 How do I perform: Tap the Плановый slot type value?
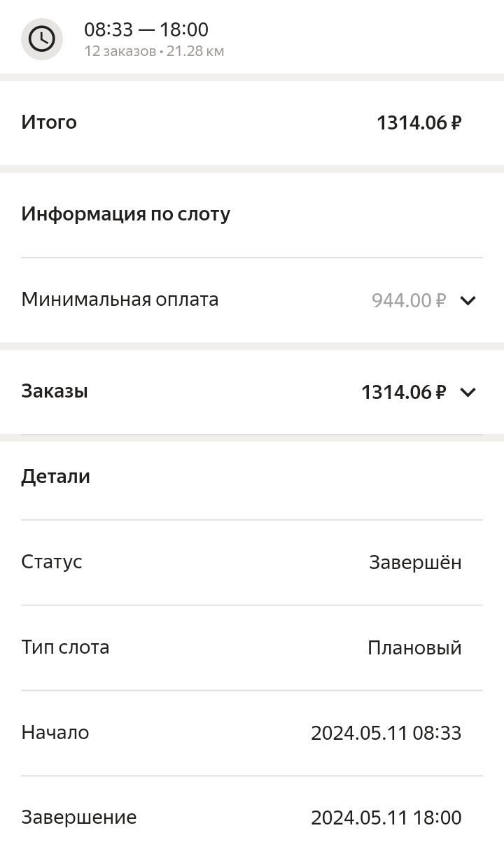click(x=414, y=648)
